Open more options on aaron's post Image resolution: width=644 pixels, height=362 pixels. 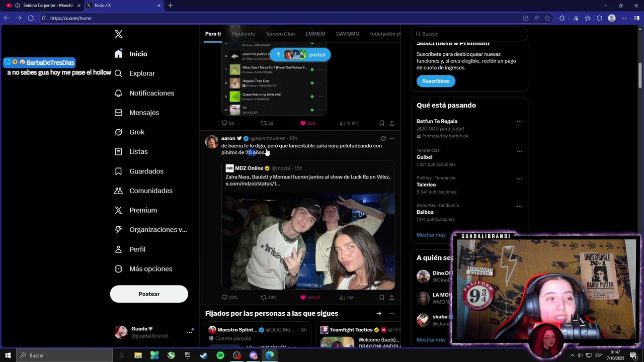click(x=392, y=139)
